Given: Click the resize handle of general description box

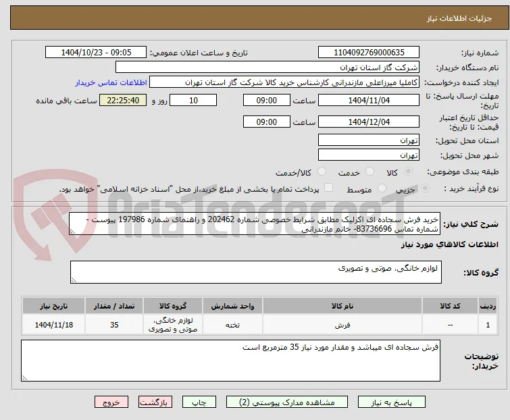Looking at the screenshot, I should pyautogui.click(x=72, y=232).
